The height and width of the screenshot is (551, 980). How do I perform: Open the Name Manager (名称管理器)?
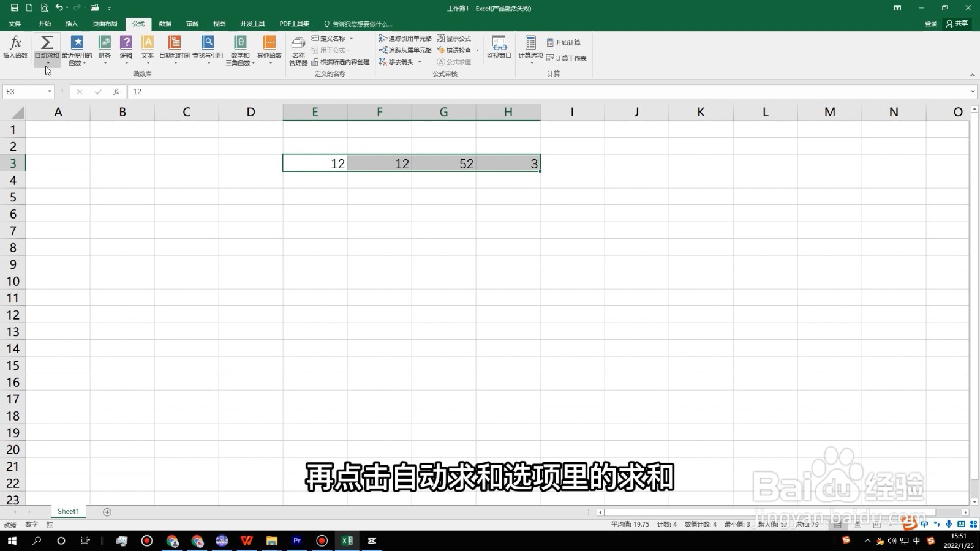[x=298, y=50]
